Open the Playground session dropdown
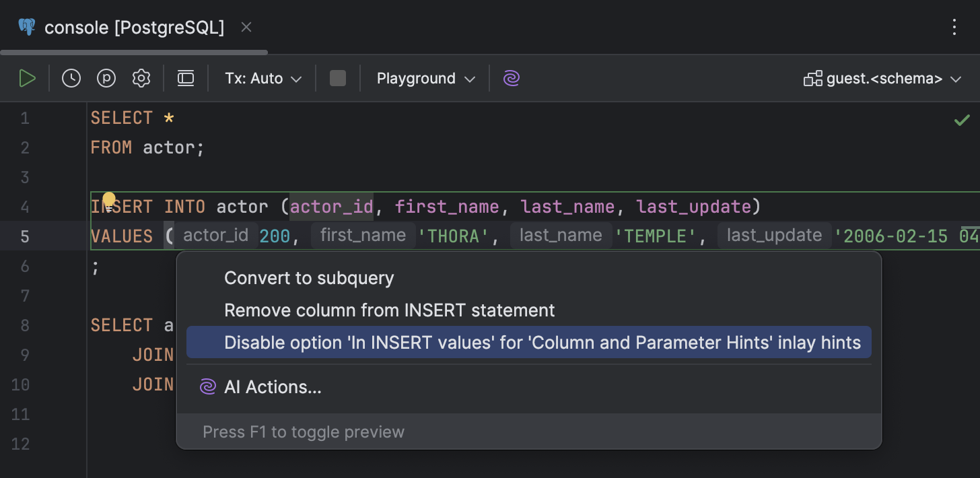This screenshot has height=478, width=980. (x=424, y=78)
